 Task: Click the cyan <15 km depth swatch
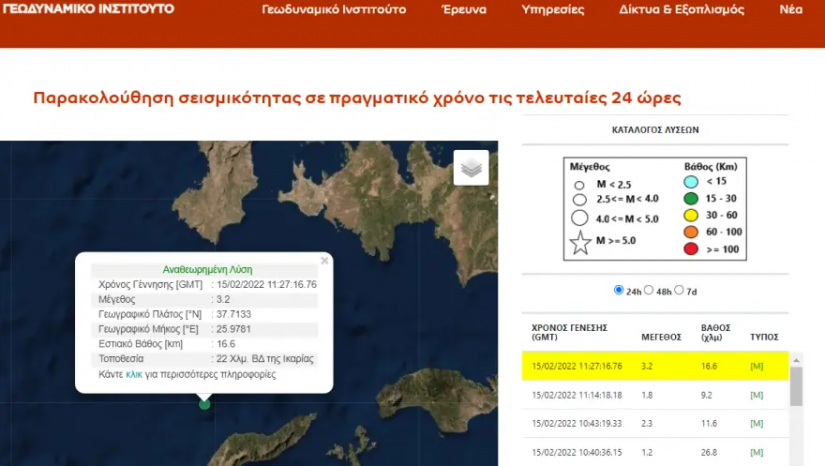[x=691, y=182]
